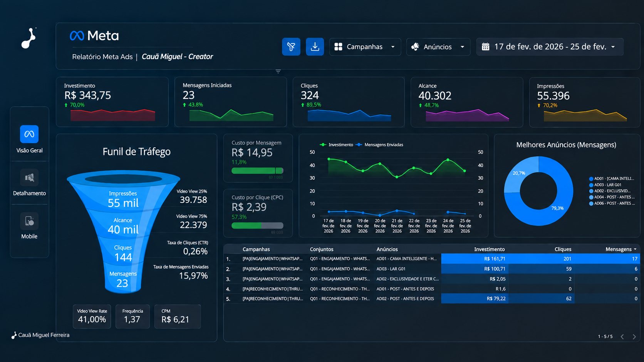Click the Cliques column header
The image size is (644, 362).
click(563, 249)
